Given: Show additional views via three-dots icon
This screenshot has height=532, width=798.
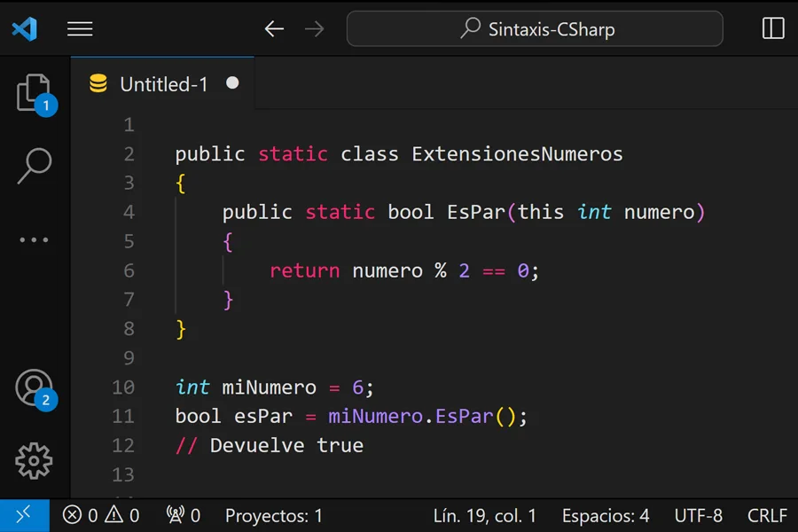Looking at the screenshot, I should [34, 239].
